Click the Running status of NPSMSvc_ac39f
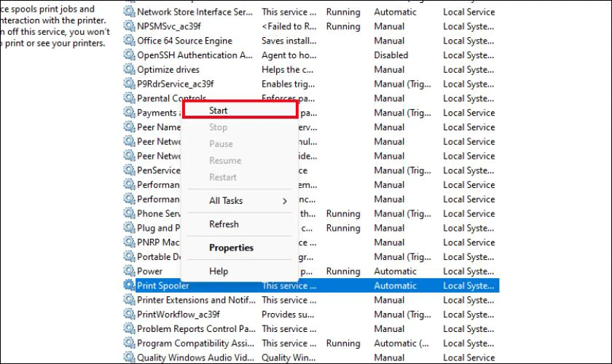The width and height of the screenshot is (612, 364). (x=343, y=26)
